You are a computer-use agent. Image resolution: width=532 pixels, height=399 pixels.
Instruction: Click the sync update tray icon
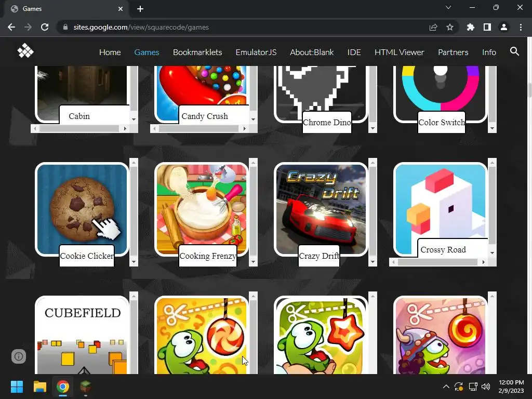(459, 387)
